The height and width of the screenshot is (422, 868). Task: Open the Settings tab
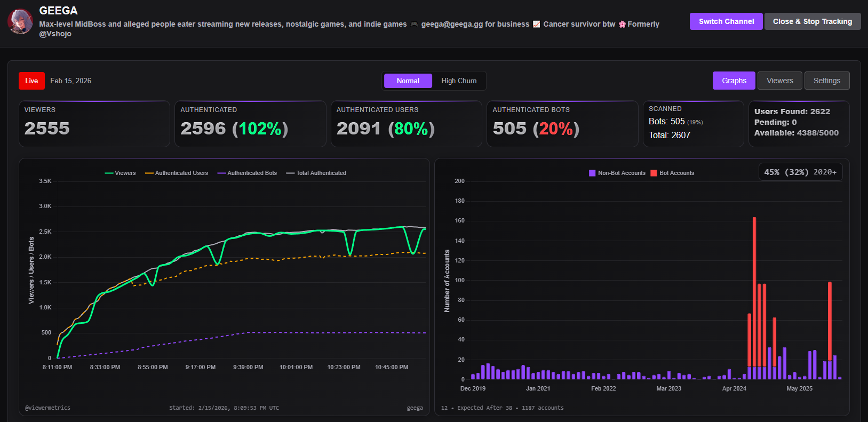click(x=827, y=81)
